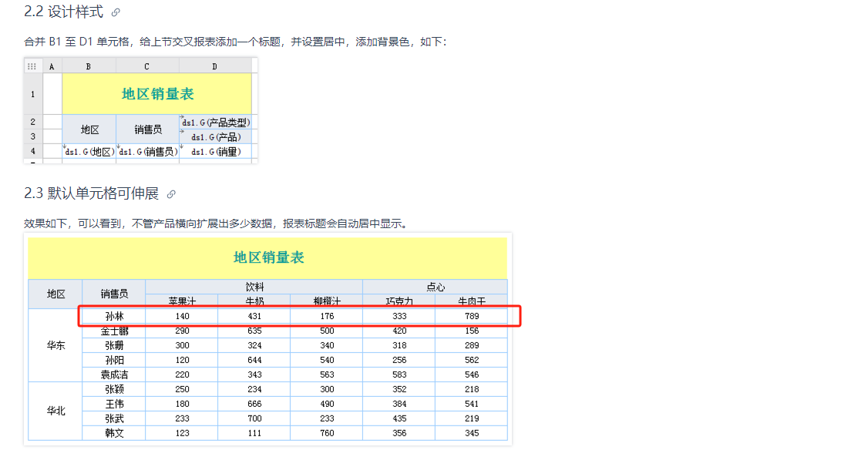Screen dimensions: 868x457
Task: Click row header 1 in the design sheet
Action: (32, 94)
